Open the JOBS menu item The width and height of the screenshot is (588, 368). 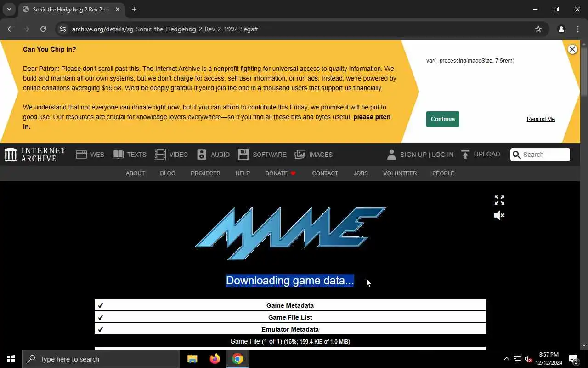(x=361, y=173)
